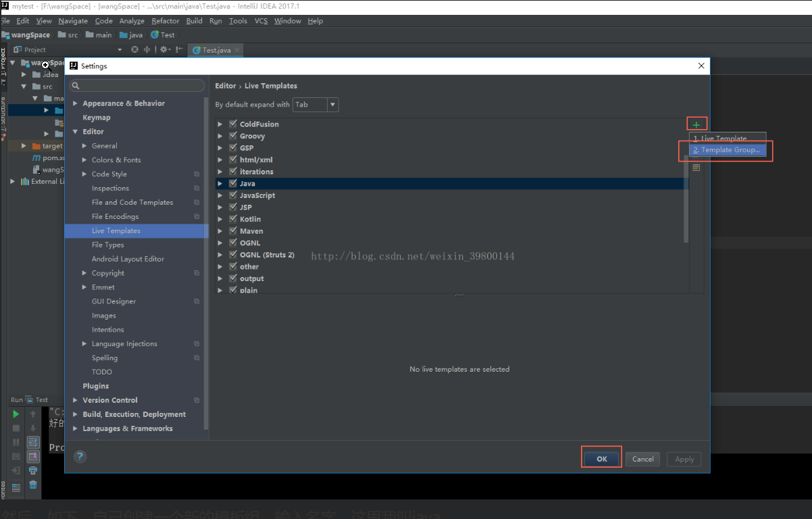The image size is (812, 519).
Task: Expand the output template group
Action: 220,278
